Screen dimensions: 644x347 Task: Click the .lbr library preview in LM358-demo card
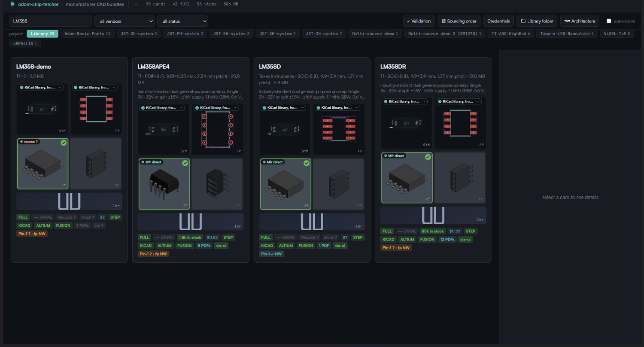click(70, 201)
